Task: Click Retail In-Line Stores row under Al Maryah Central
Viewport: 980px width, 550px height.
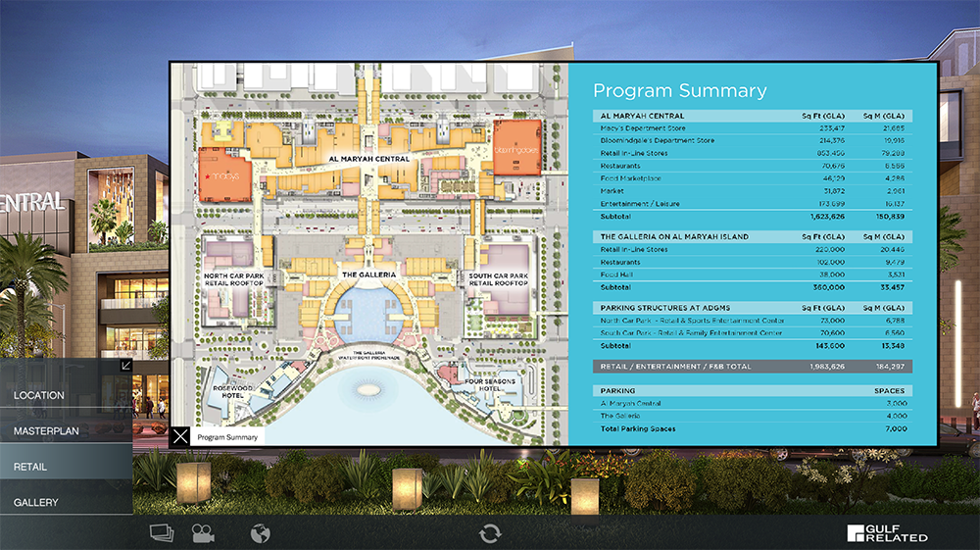Action: (753, 153)
